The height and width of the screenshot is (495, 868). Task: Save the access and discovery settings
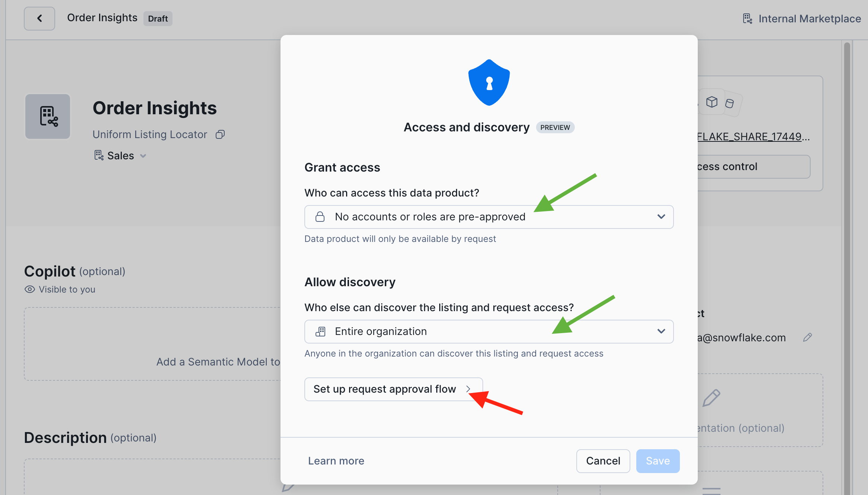point(658,461)
